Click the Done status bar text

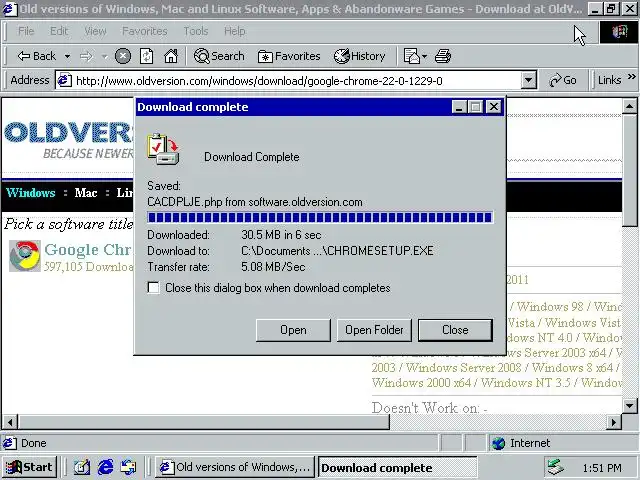click(x=33, y=443)
